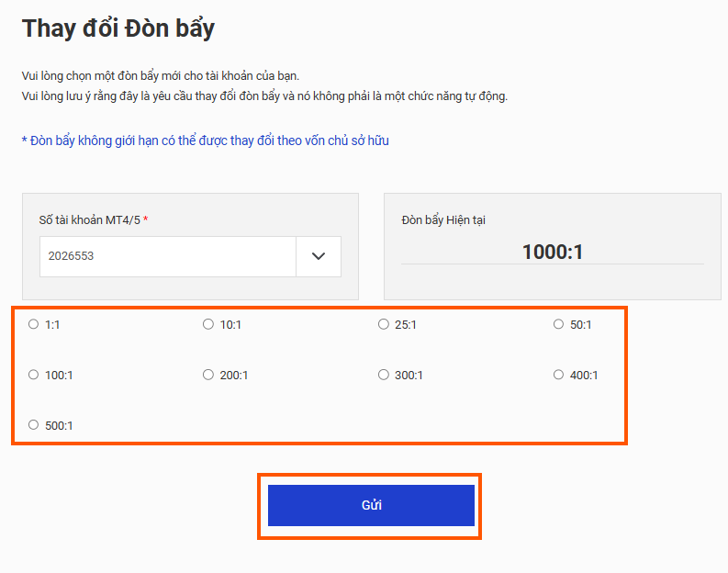Screen dimensions: 728x573
Task: Click the "Thay đổi Đòn bẩy" heading
Action: (118, 28)
